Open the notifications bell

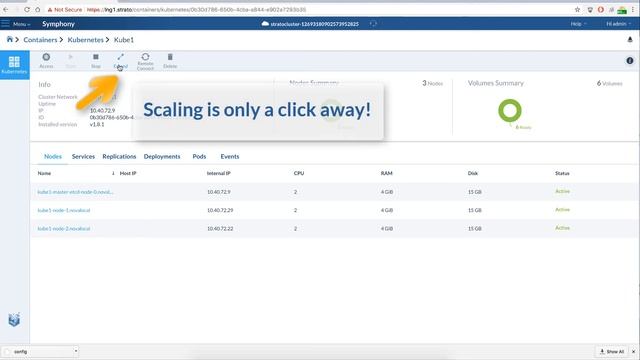point(630,40)
